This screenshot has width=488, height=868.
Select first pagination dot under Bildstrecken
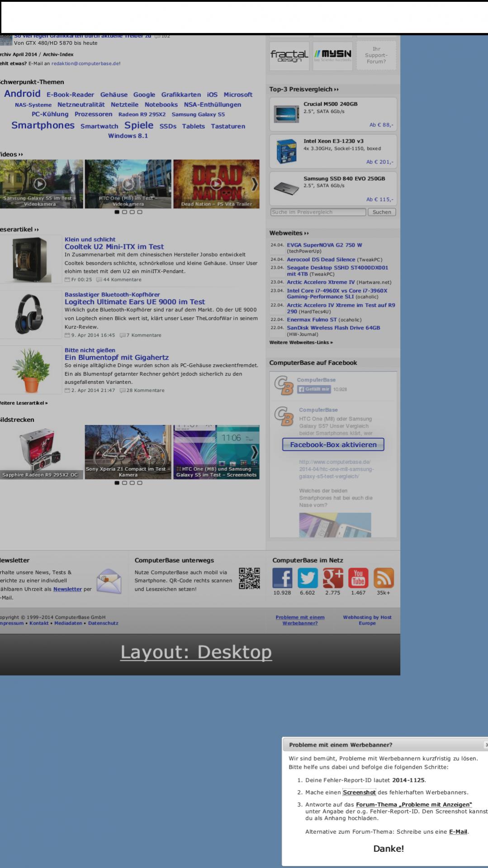pos(117,483)
